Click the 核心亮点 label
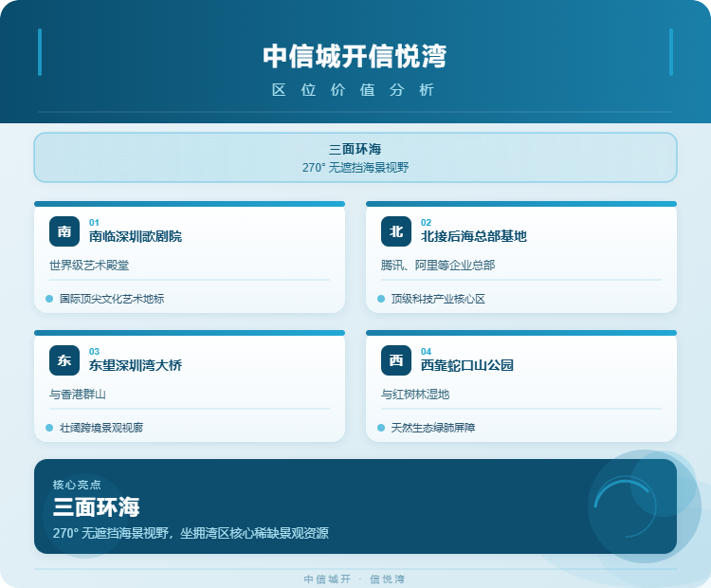 point(77,485)
